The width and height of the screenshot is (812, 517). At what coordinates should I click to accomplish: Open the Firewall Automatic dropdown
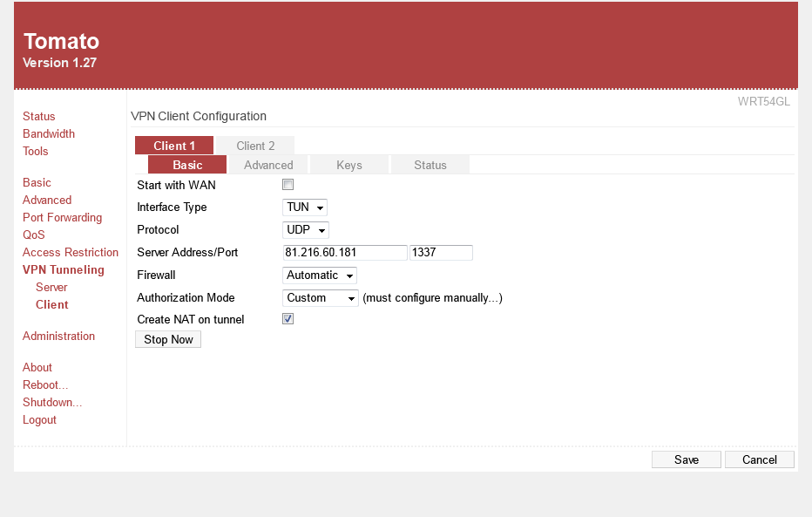(x=320, y=276)
